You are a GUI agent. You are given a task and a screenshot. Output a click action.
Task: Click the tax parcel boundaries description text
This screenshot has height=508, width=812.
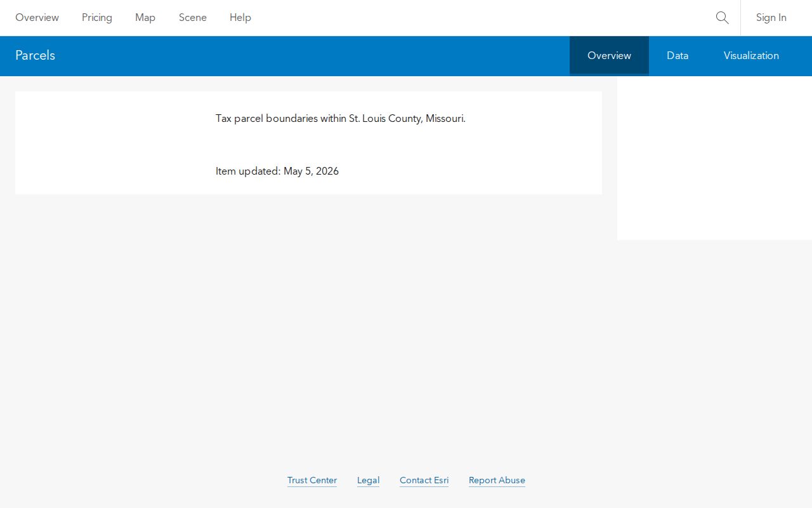(341, 118)
